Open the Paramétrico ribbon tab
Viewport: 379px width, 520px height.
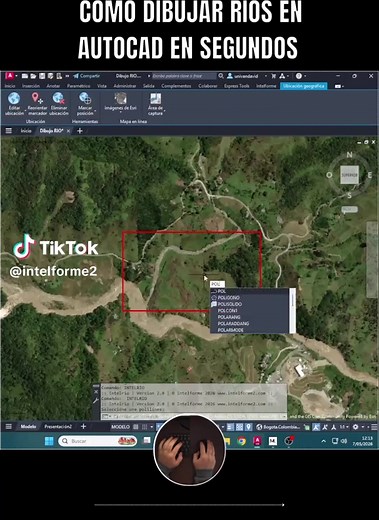pos(79,86)
